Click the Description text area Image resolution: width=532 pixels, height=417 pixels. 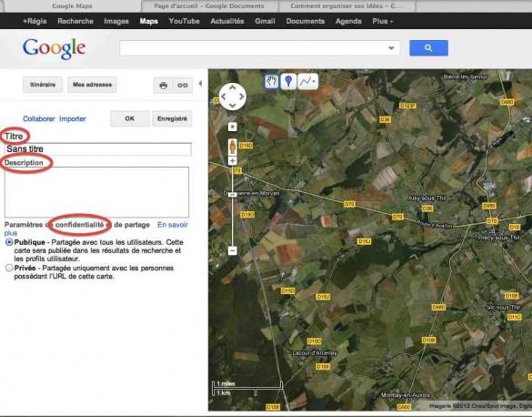tap(96, 192)
